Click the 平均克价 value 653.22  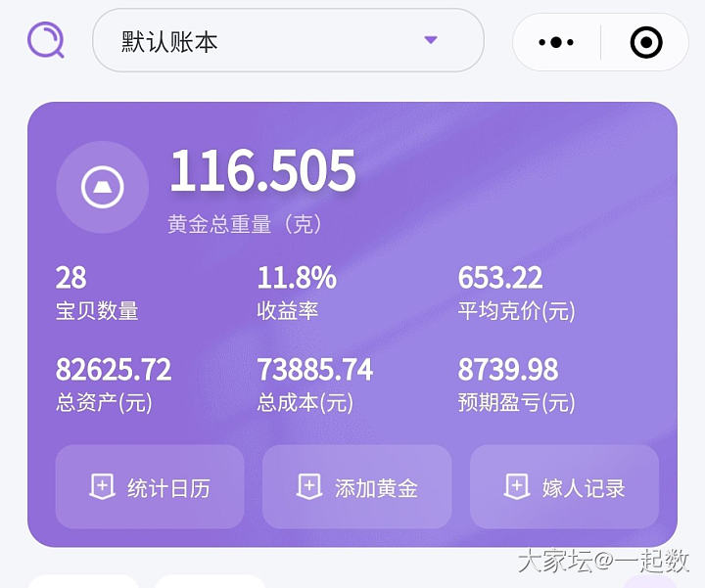coord(500,278)
